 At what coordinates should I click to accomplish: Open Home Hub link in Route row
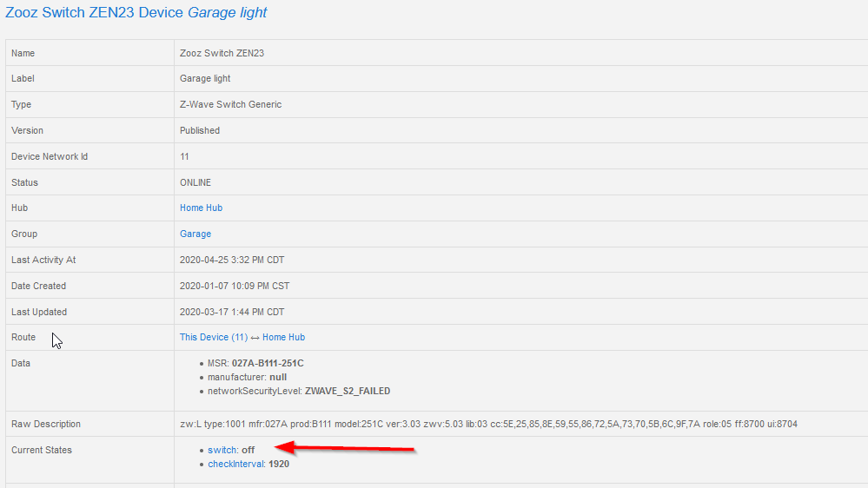pyautogui.click(x=283, y=338)
